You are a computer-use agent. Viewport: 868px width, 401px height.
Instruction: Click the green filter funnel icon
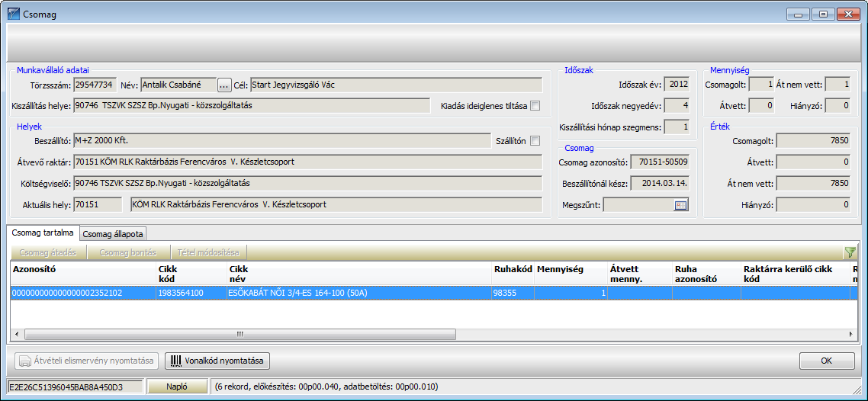[850, 252]
